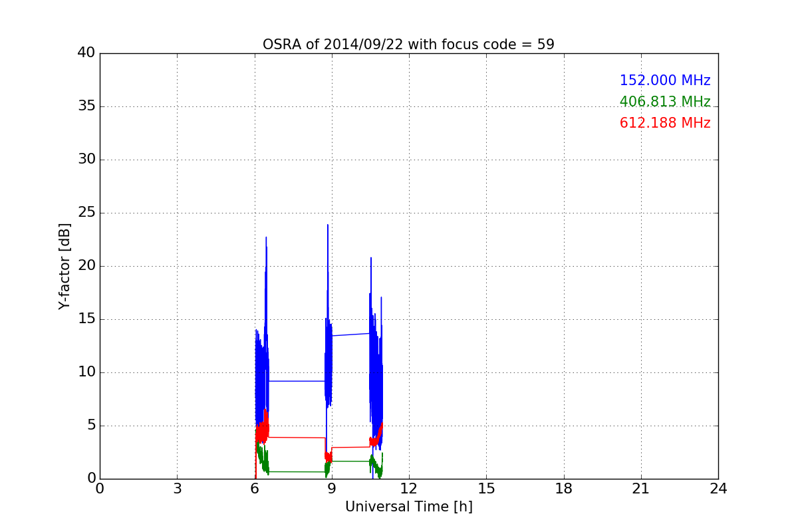Click the flat blue segment at 9 dB
This screenshot has height=532, width=798.
pos(297,381)
